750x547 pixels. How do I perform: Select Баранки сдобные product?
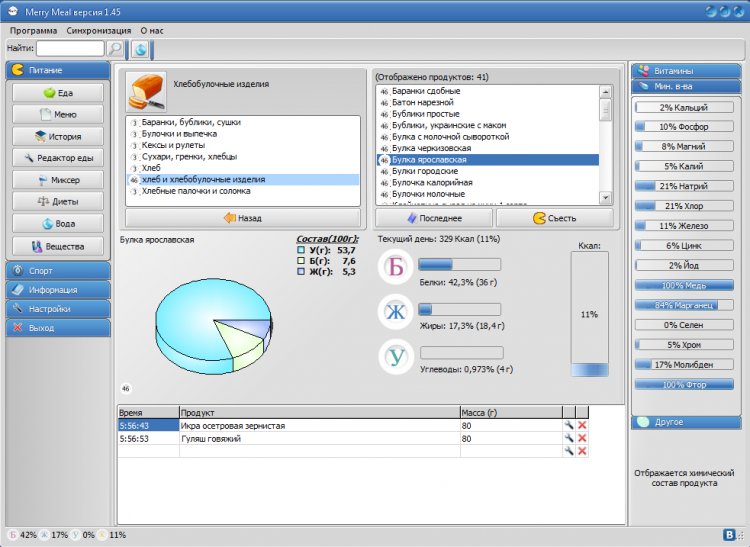pos(488,91)
